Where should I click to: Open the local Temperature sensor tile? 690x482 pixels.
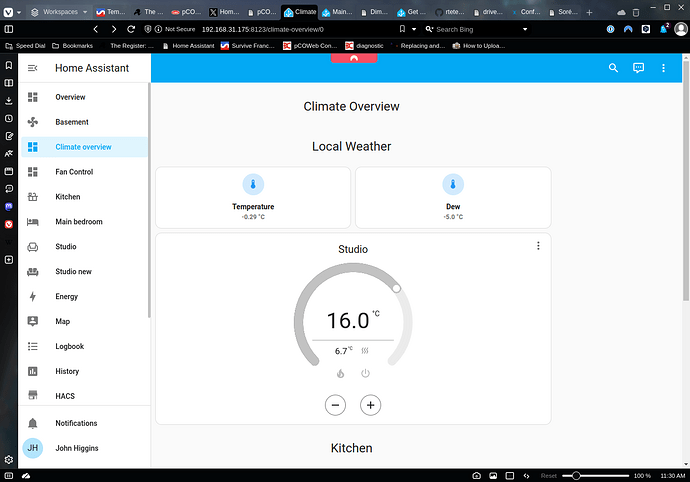click(253, 196)
